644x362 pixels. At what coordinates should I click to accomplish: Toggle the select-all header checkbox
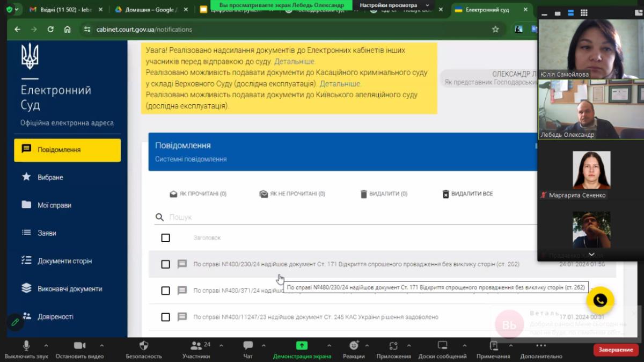[165, 238]
